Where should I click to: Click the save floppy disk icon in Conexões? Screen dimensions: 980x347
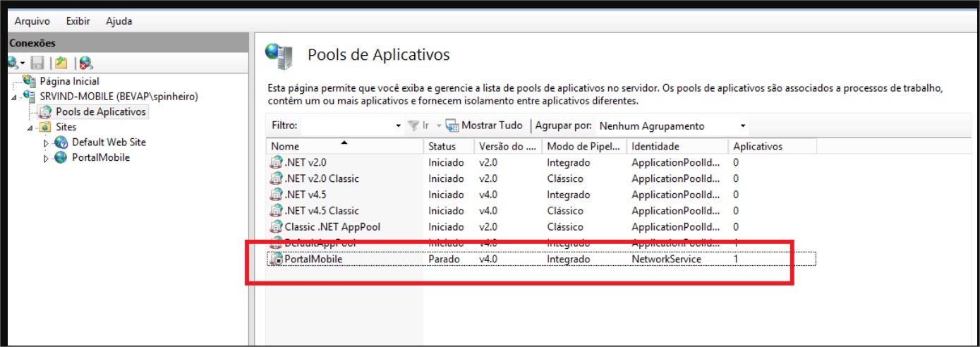click(37, 63)
